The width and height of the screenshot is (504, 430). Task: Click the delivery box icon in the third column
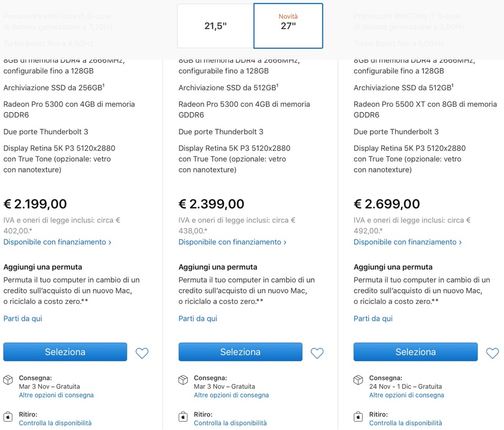[x=358, y=380]
